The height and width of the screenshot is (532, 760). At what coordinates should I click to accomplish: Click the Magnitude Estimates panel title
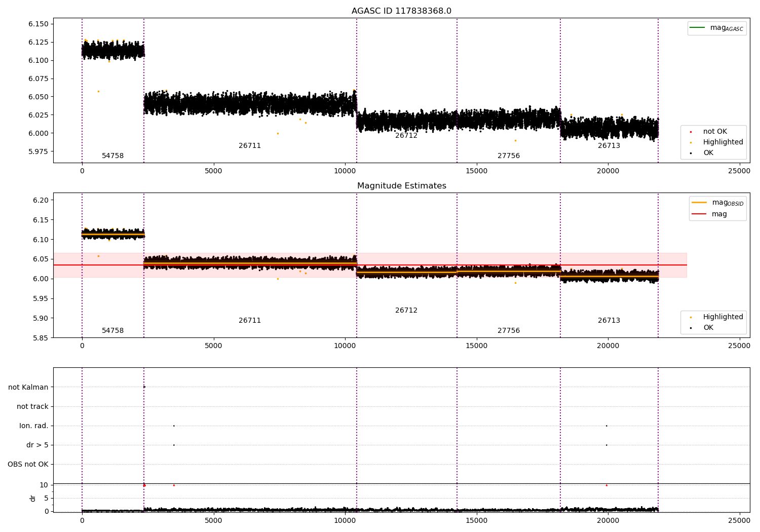click(x=401, y=186)
